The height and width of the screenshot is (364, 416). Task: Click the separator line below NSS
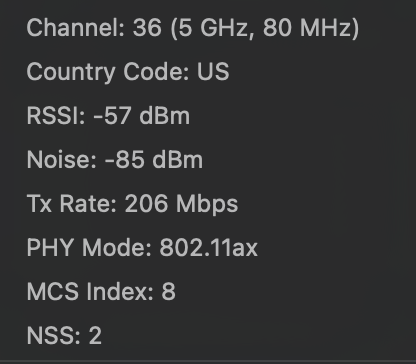click(208, 361)
